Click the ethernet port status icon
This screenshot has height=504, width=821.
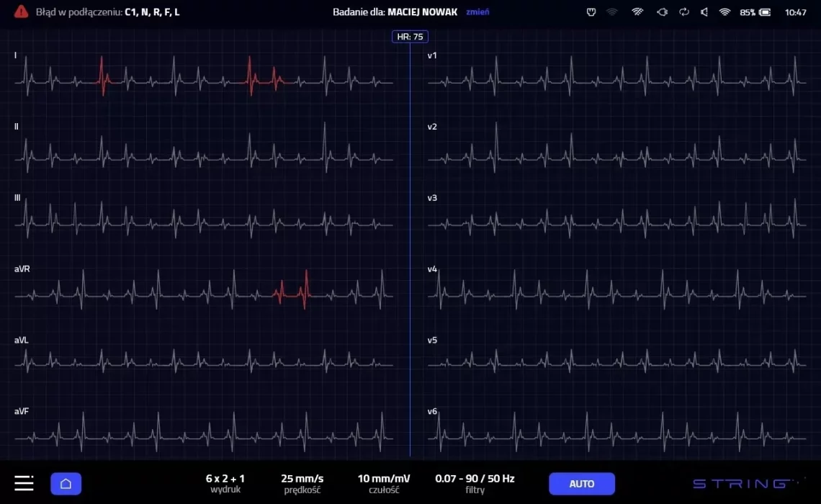591,12
